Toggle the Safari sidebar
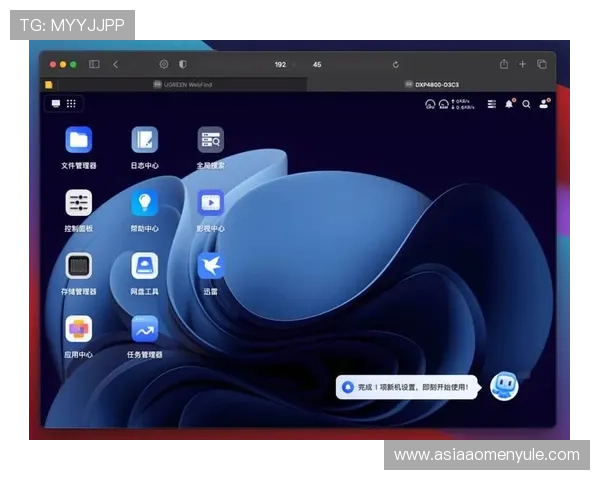600x480 pixels. click(x=94, y=64)
